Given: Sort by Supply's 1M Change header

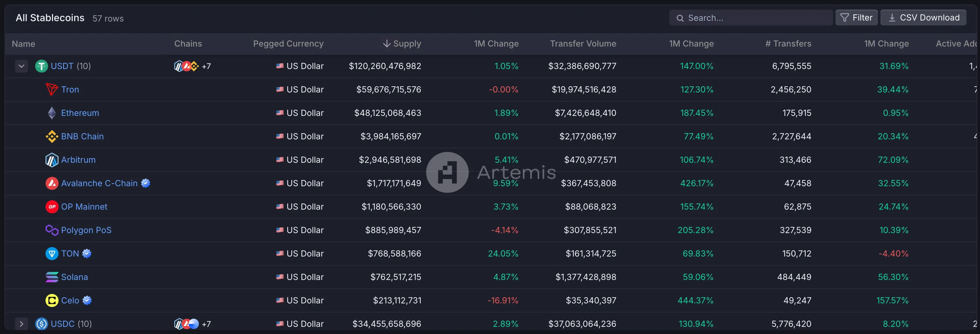Looking at the screenshot, I should tap(496, 44).
